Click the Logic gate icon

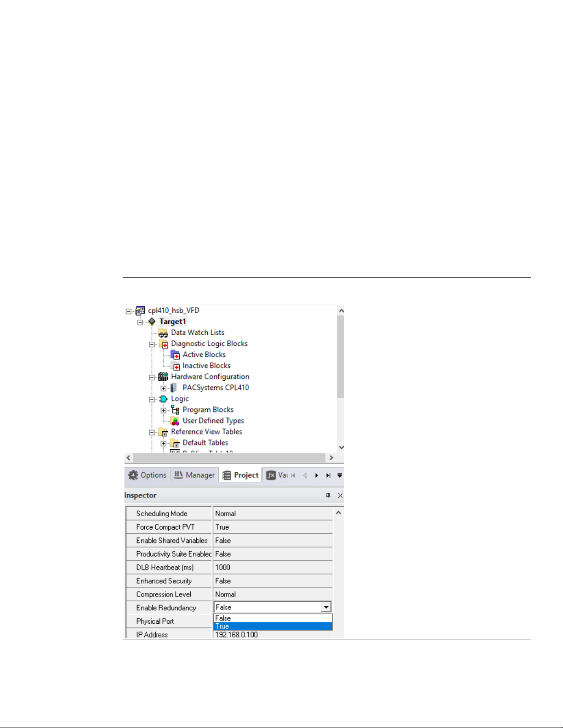point(164,399)
